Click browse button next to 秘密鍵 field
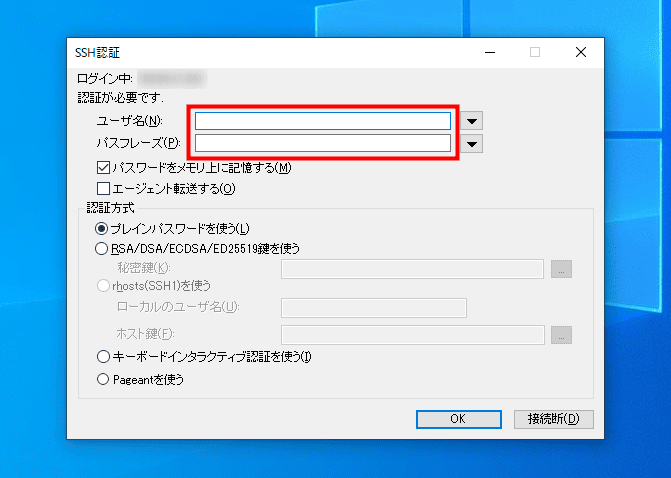The image size is (671, 478). [x=561, y=269]
